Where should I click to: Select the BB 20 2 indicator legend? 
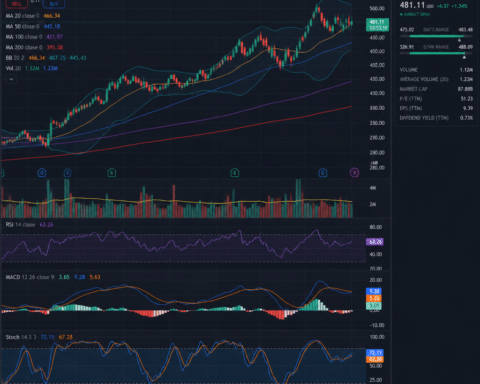(46, 58)
